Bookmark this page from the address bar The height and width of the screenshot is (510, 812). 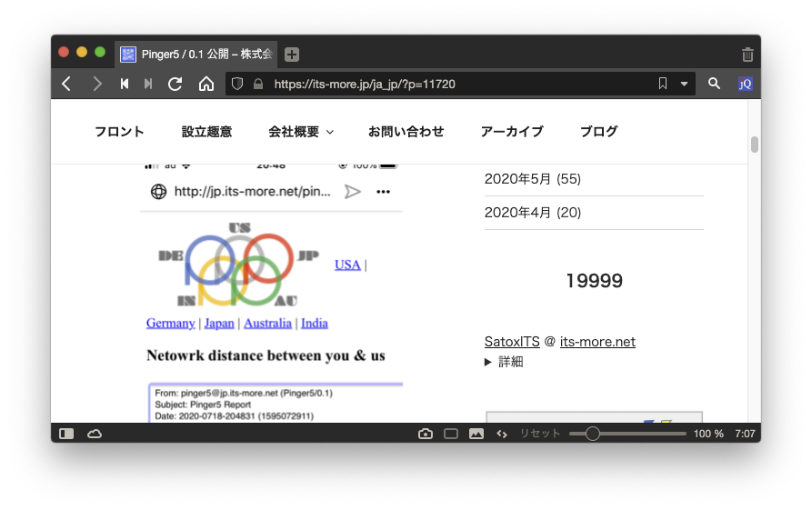[x=663, y=84]
